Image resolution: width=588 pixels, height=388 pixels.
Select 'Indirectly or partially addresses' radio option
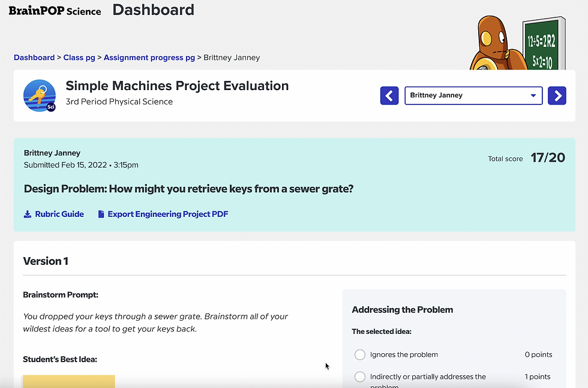pyautogui.click(x=359, y=377)
